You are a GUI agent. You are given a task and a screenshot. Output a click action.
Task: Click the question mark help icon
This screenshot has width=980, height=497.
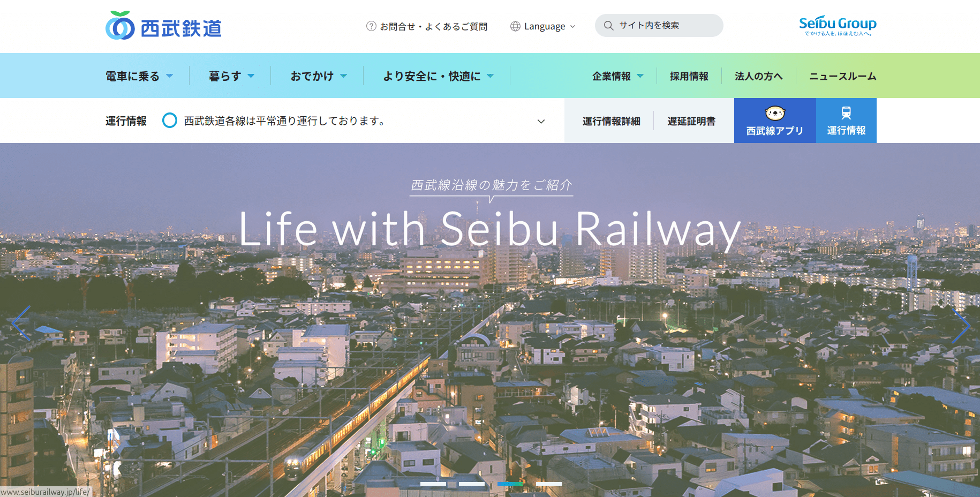[371, 26]
